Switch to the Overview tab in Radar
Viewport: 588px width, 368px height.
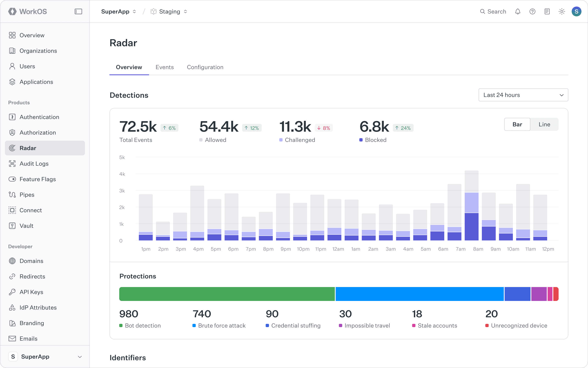(129, 67)
